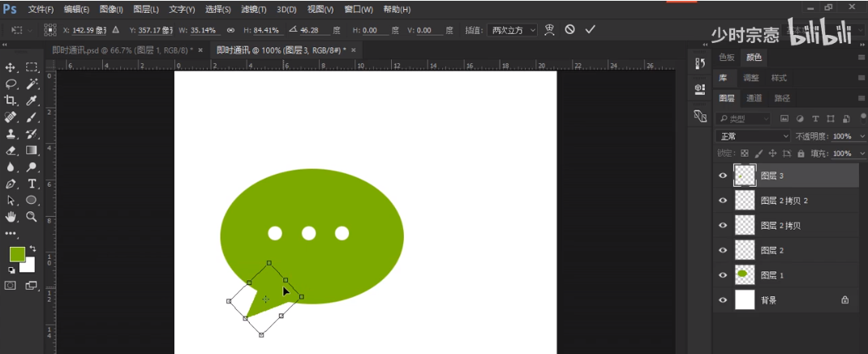Select the Magic Wand tool
The image size is (868, 354).
(32, 84)
